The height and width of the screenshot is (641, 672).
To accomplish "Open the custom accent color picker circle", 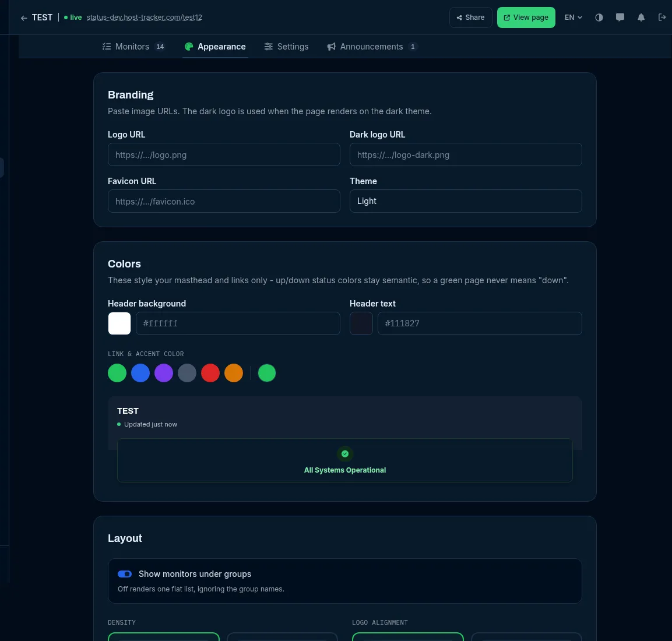I will point(266,373).
